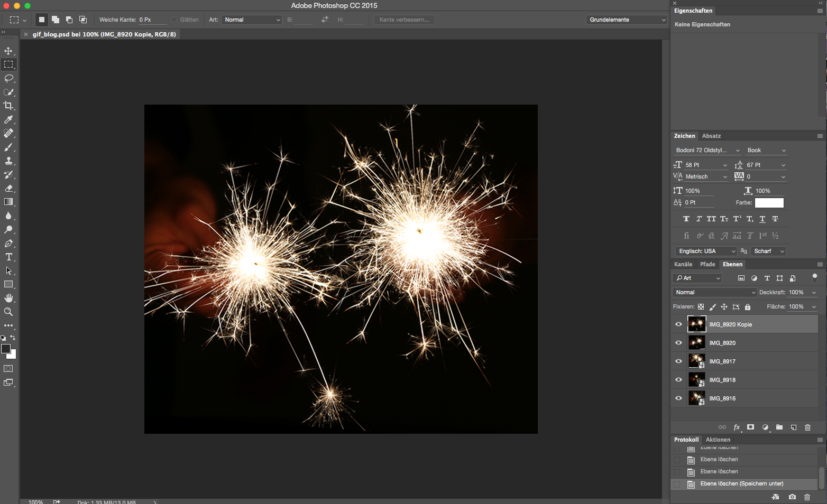Toggle Quick Mask mode
This screenshot has width=827, height=504.
click(8, 369)
